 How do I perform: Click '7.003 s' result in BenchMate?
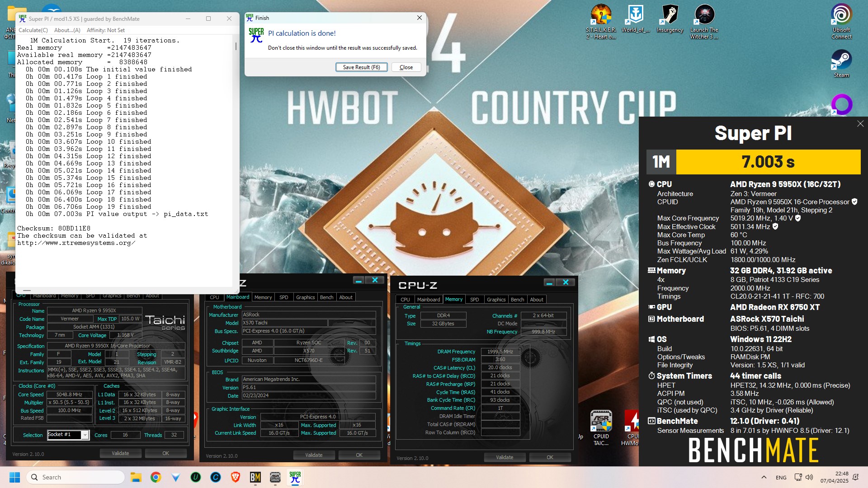[x=768, y=162]
